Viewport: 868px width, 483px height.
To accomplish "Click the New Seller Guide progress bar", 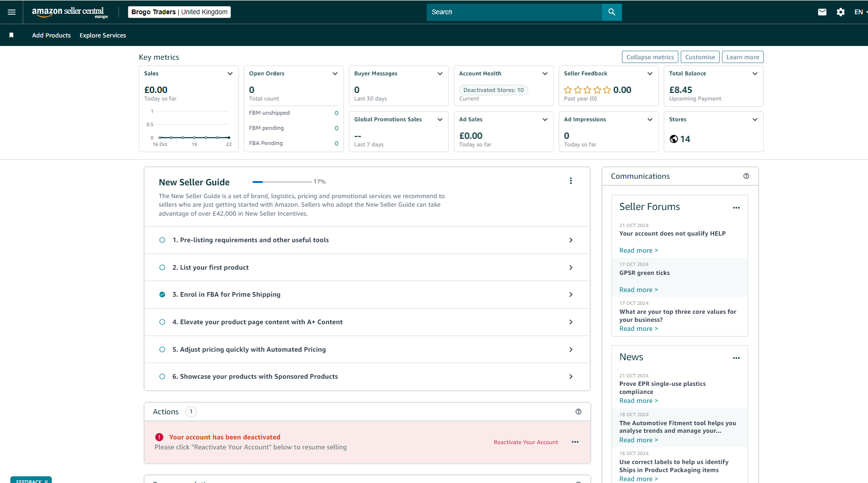I will tap(282, 182).
